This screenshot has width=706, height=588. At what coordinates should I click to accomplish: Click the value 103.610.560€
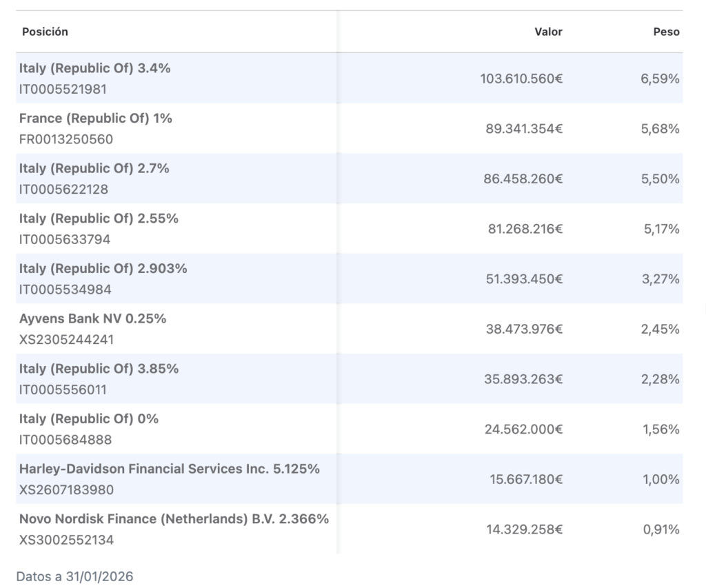(521, 79)
